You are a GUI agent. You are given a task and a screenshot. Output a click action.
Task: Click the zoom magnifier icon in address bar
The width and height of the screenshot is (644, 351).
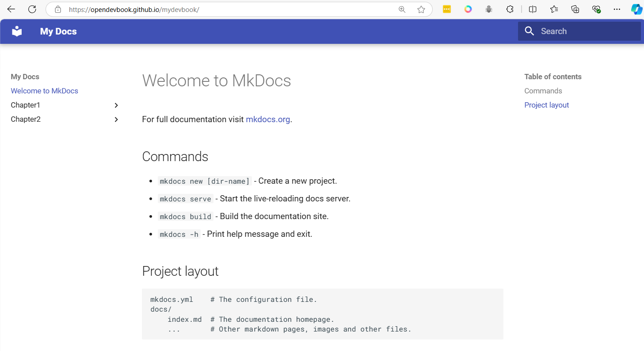[402, 9]
